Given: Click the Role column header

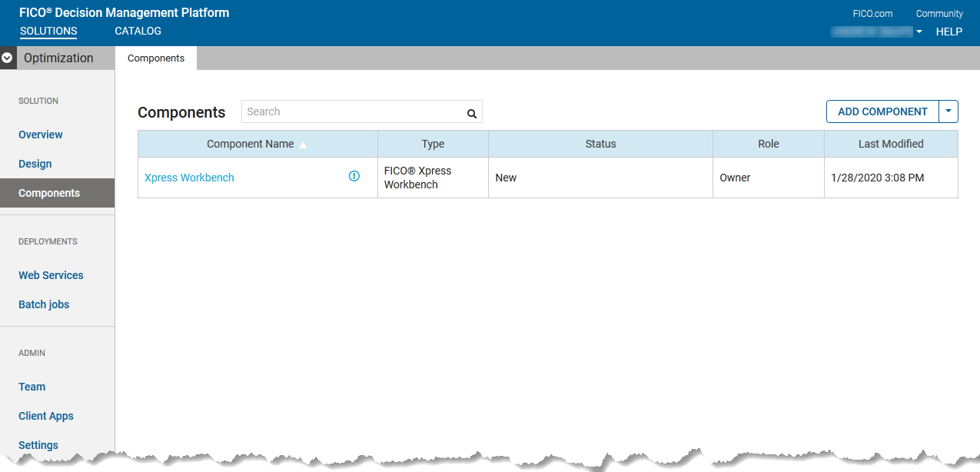Looking at the screenshot, I should click(769, 144).
